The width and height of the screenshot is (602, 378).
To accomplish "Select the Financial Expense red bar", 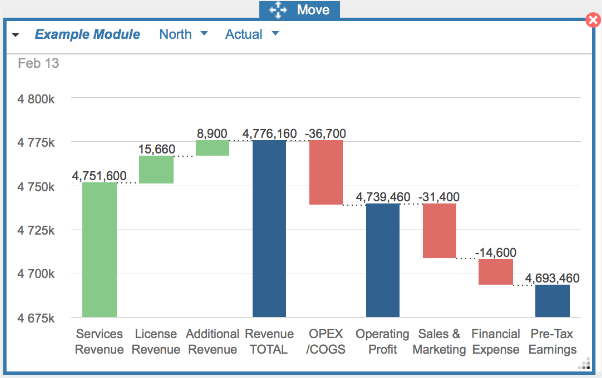I will coord(496,272).
